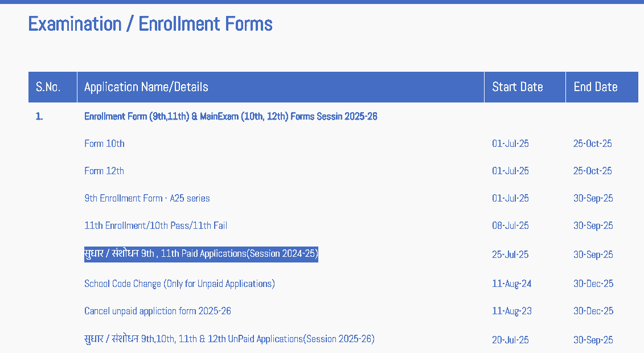Click the Enrollment Form Sessin 2025-26 heading
This screenshot has width=644, height=353.
231,116
